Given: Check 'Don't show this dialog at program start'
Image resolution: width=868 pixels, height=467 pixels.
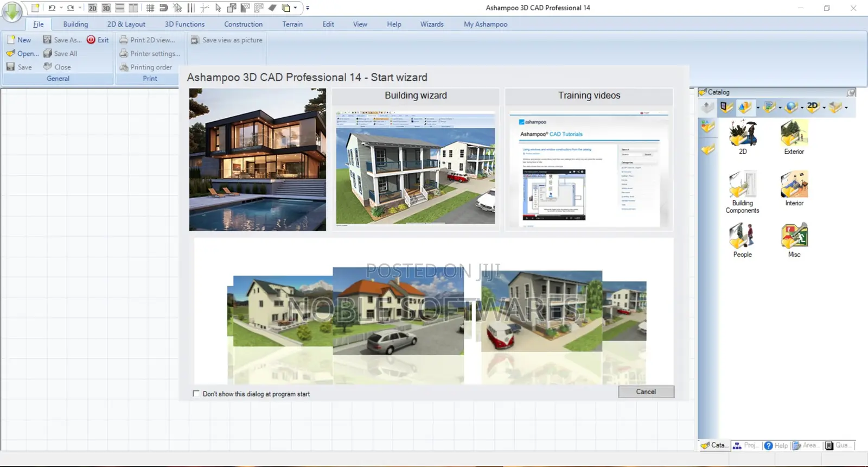Looking at the screenshot, I should (196, 393).
